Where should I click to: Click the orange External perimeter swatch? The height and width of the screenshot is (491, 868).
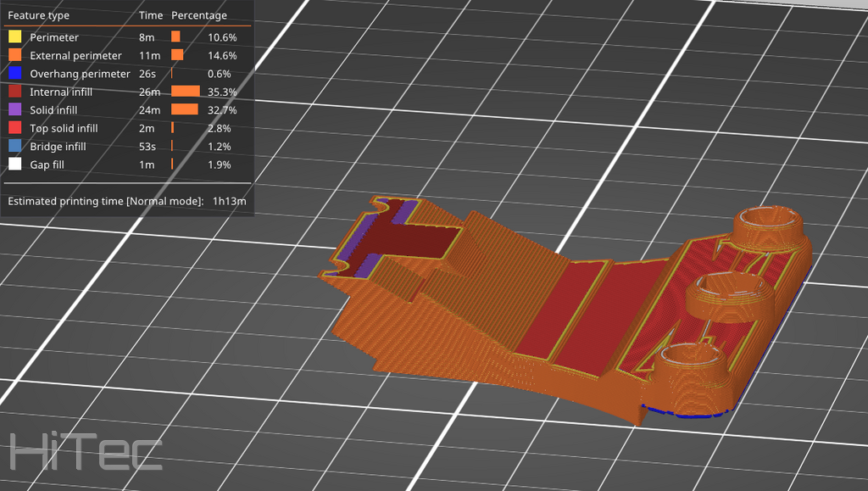point(14,56)
